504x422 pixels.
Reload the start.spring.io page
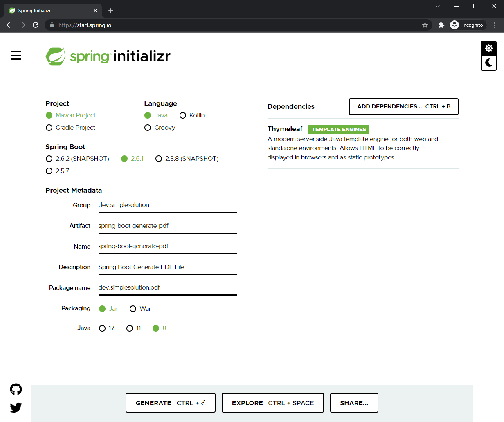pos(36,25)
